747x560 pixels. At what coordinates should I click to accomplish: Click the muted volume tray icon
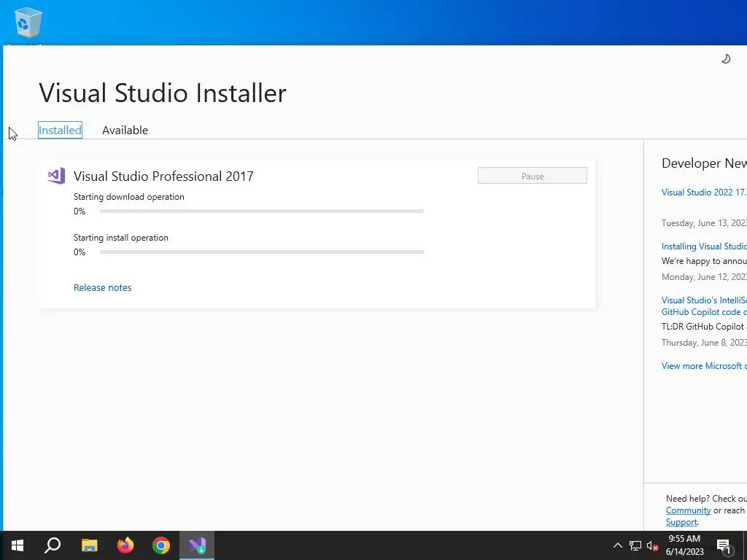click(x=652, y=545)
